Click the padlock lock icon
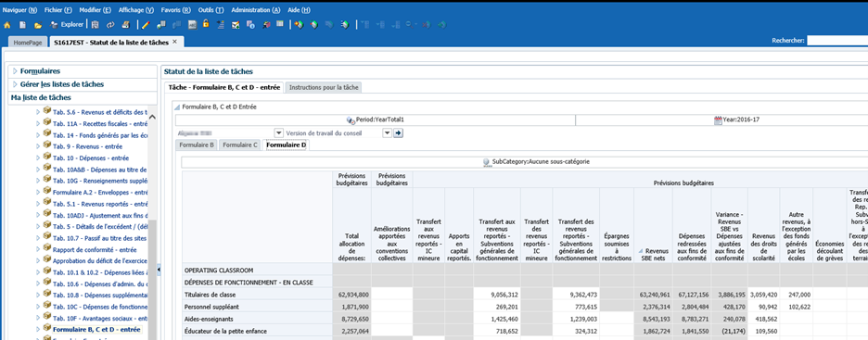Image resolution: width=868 pixels, height=340 pixels. coord(206,24)
